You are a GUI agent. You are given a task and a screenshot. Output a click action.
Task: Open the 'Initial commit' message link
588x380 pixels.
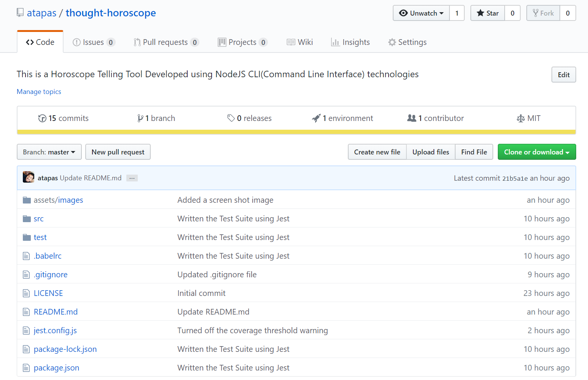[x=201, y=293]
